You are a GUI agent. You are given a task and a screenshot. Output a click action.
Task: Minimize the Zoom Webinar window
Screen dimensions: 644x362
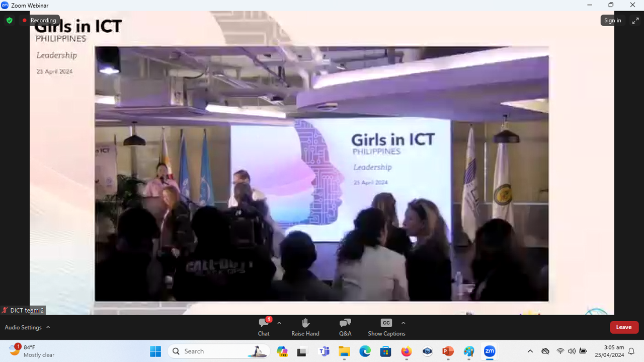590,5
